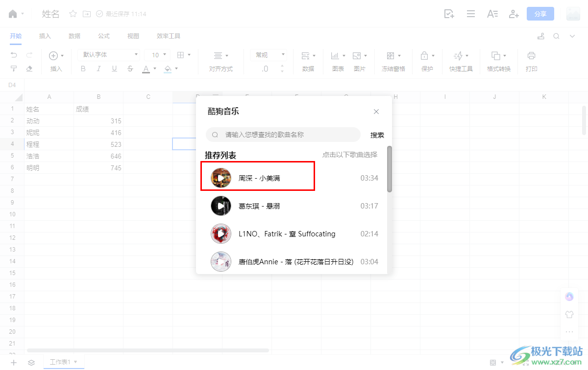The height and width of the screenshot is (370, 588).
Task: Open the floating more-options ellipsis
Action: (569, 332)
